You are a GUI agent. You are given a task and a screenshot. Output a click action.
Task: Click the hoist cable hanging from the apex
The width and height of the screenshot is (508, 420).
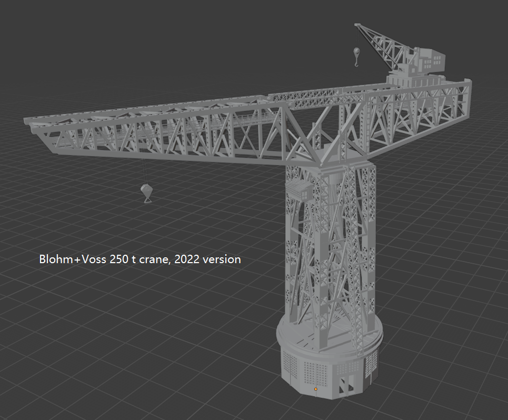coord(356,38)
